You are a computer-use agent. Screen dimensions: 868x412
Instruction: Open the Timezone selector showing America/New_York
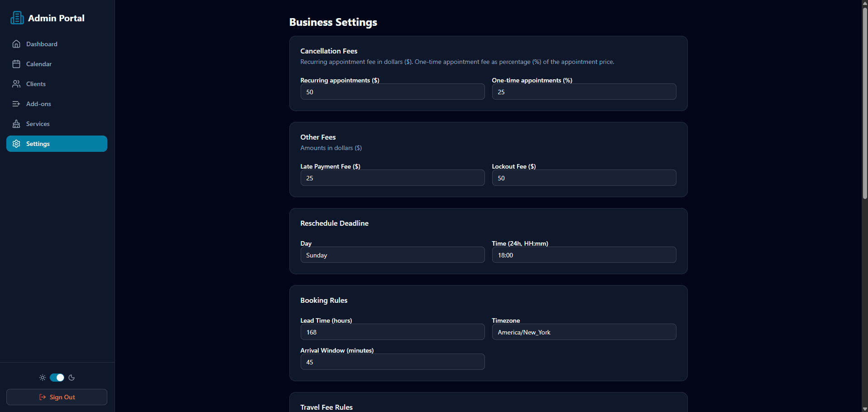584,332
